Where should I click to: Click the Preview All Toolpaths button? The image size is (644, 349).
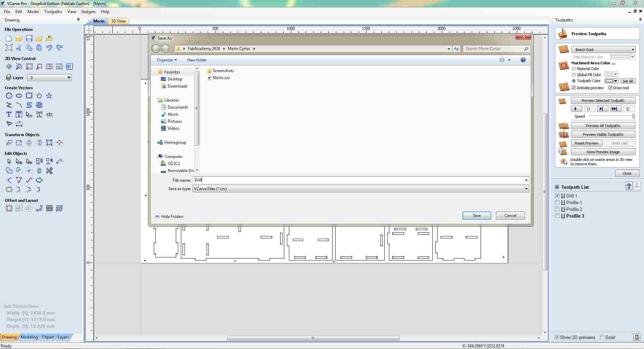coord(603,125)
